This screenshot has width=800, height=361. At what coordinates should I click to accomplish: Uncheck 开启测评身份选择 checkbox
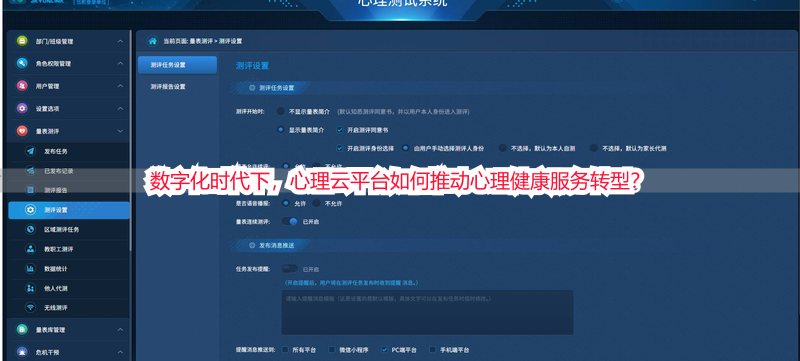(340, 148)
